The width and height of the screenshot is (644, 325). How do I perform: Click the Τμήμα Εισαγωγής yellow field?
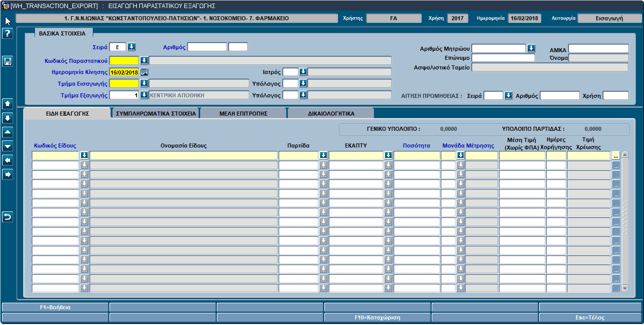(x=124, y=83)
